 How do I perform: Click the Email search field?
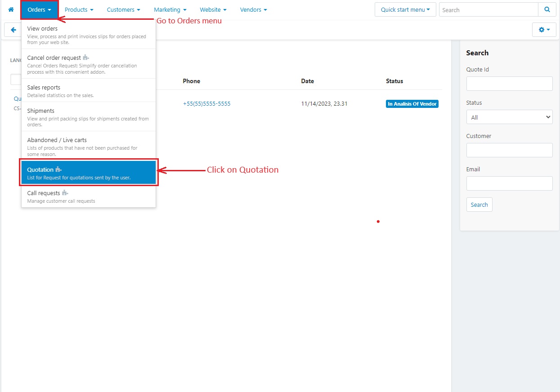pos(509,183)
